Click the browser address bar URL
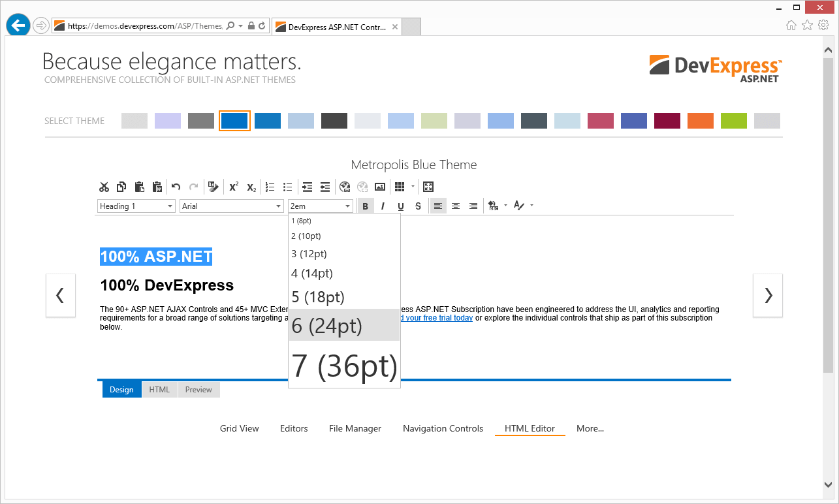Viewport: 839px width, 504px height. [145, 26]
